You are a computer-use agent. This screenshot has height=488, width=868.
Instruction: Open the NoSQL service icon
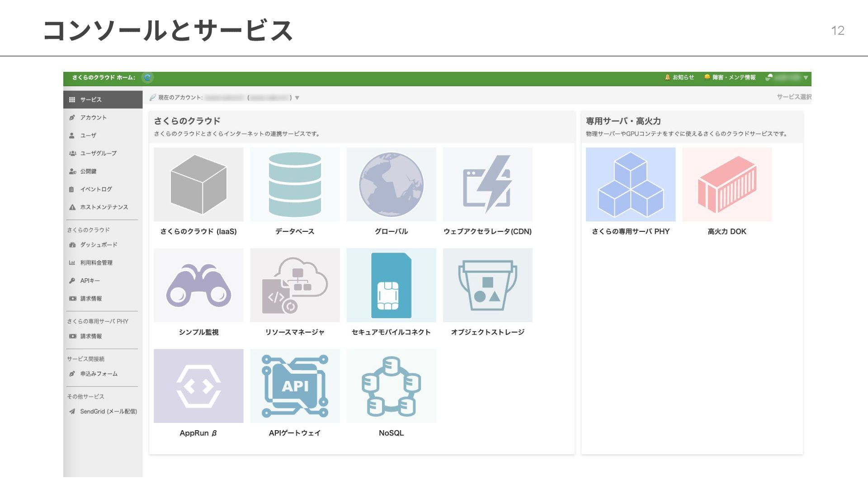pyautogui.click(x=391, y=386)
